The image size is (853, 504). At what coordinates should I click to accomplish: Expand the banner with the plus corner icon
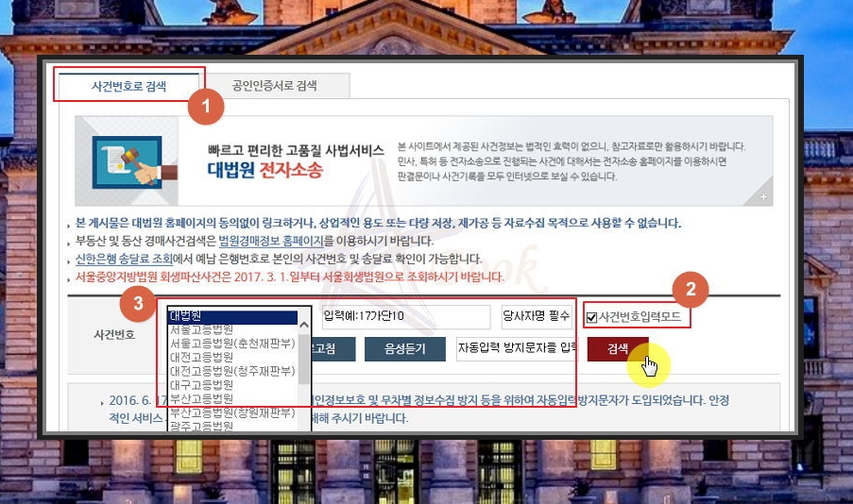(x=762, y=196)
